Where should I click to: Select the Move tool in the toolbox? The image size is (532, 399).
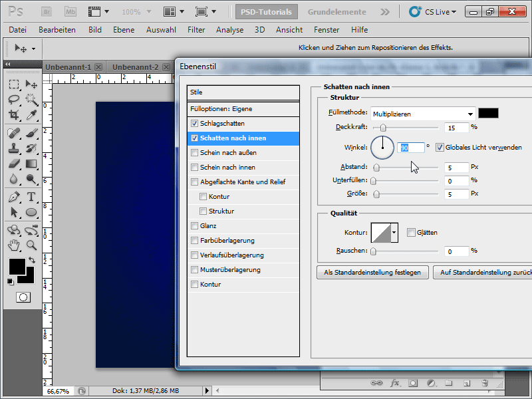coord(31,84)
